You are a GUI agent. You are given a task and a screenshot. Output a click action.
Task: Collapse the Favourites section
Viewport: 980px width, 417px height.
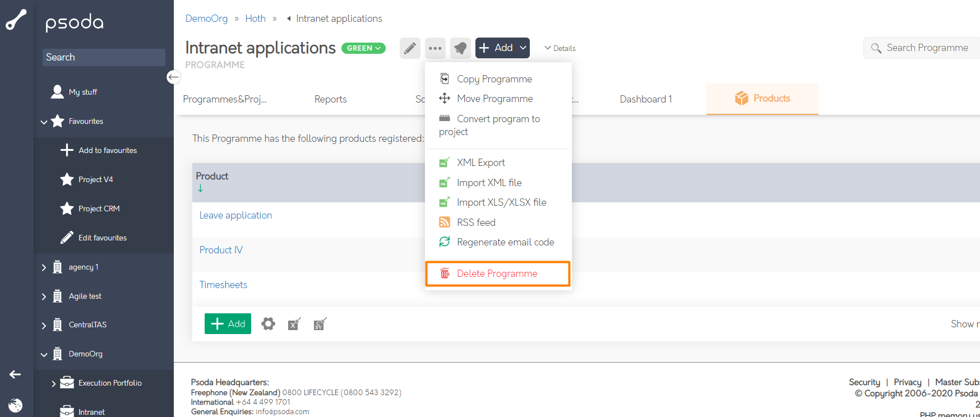click(44, 122)
